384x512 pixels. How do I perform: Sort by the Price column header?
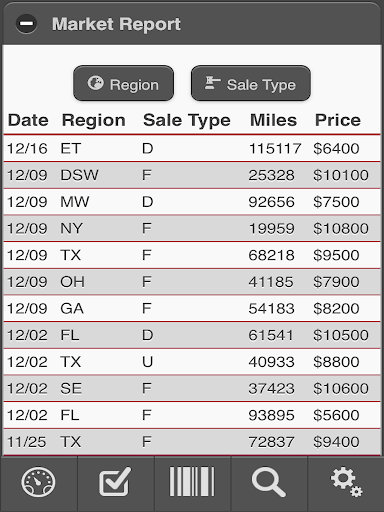(x=338, y=120)
